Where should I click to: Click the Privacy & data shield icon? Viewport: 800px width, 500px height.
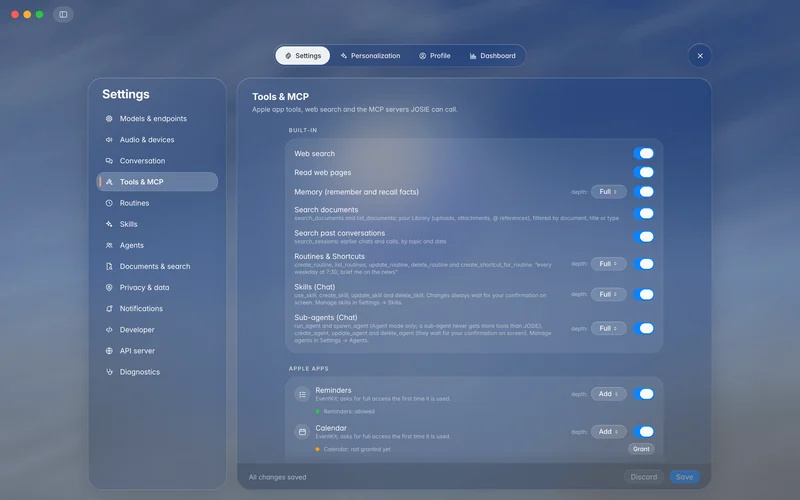(109, 287)
